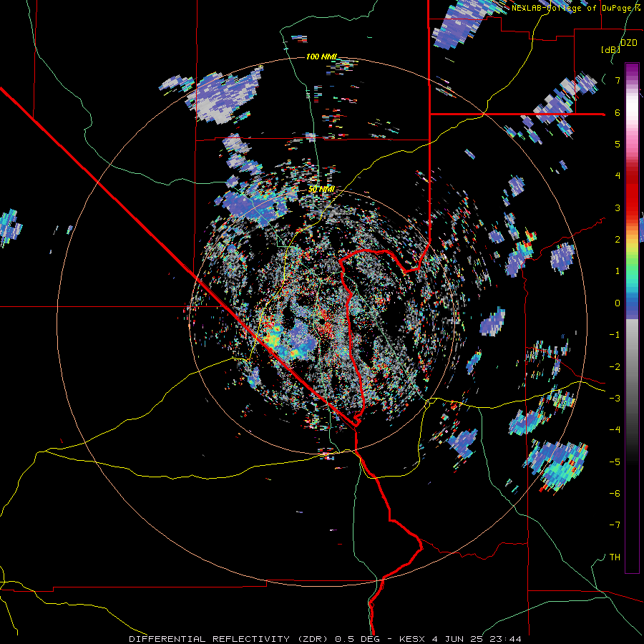The width and height of the screenshot is (644, 644).
Task: Click the "3" value on color scale
Action: click(x=618, y=208)
